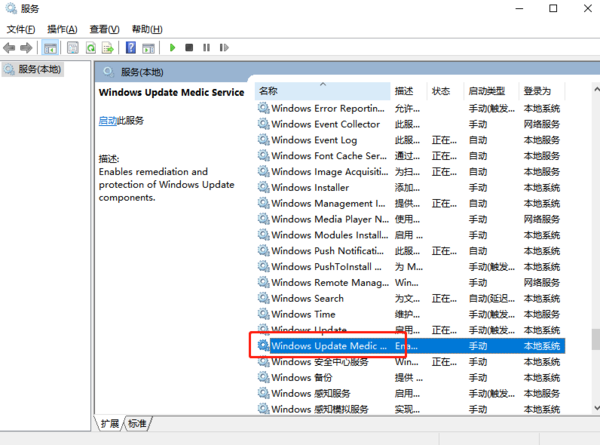Sort by the 登录为 column header

pyautogui.click(x=541, y=91)
